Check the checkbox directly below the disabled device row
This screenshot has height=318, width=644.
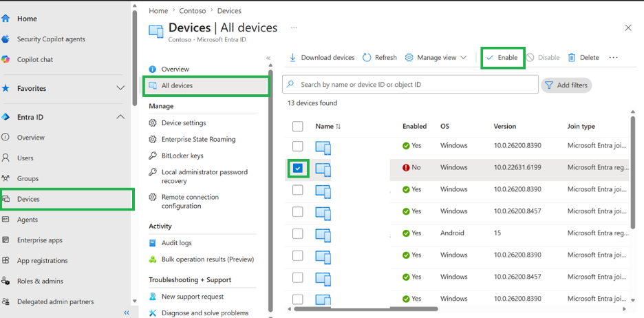pyautogui.click(x=298, y=189)
